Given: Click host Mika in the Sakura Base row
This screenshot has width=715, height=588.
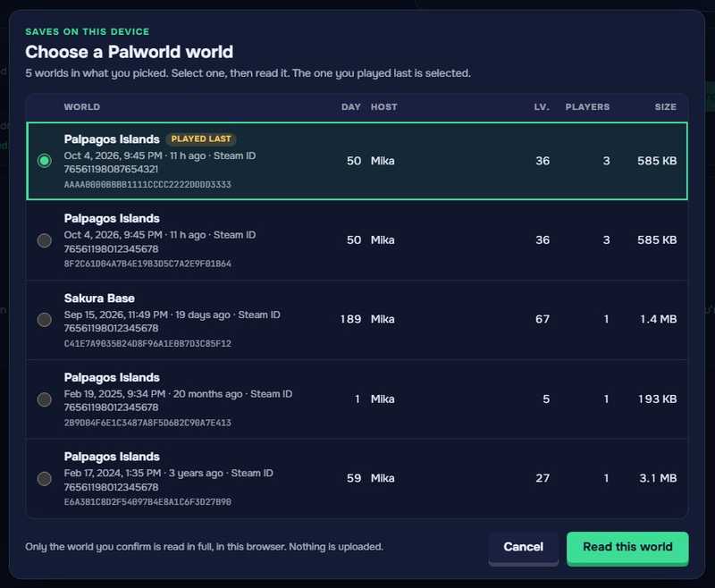Looking at the screenshot, I should 383,319.
